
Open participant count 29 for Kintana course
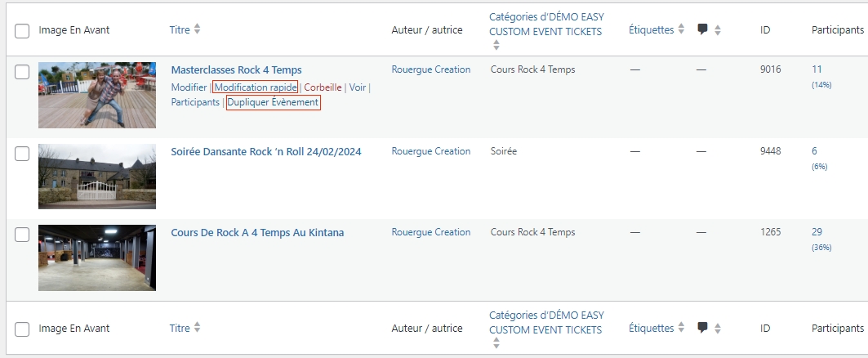(817, 232)
